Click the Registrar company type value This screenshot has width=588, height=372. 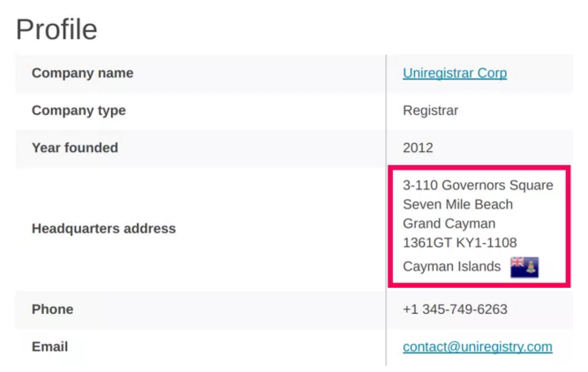(x=430, y=110)
